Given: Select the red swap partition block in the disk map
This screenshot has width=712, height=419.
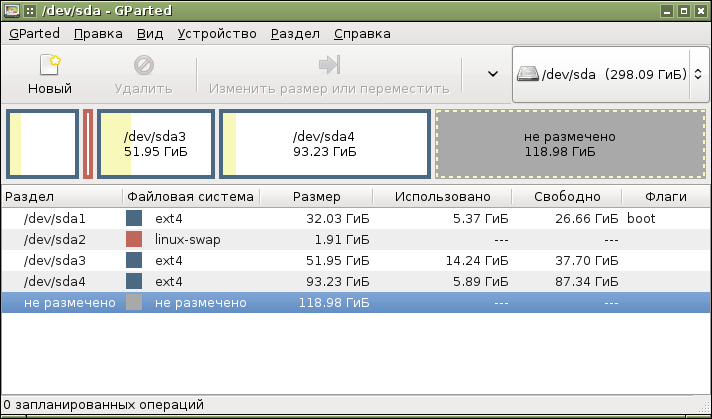Looking at the screenshot, I should 88,144.
